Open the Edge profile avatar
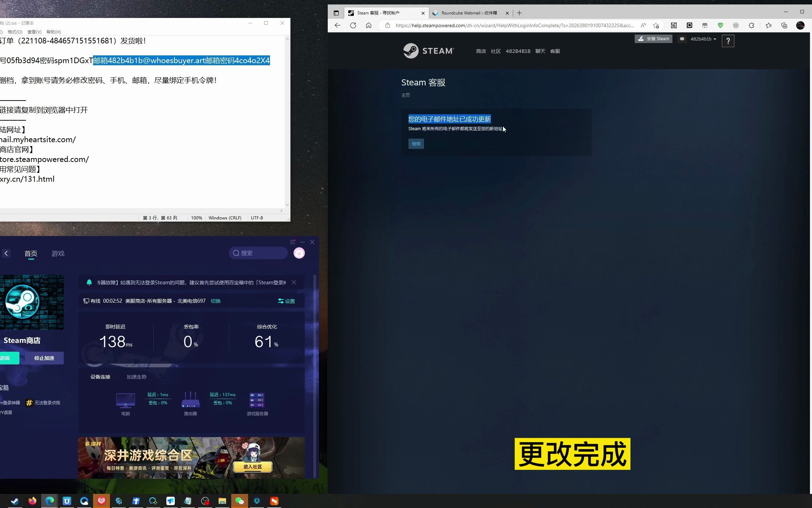 pyautogui.click(x=800, y=25)
